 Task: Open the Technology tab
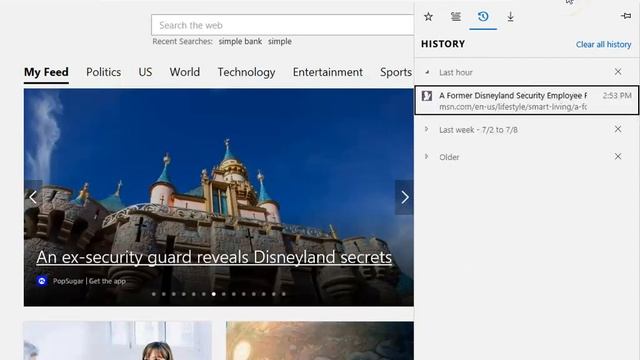pyautogui.click(x=246, y=72)
